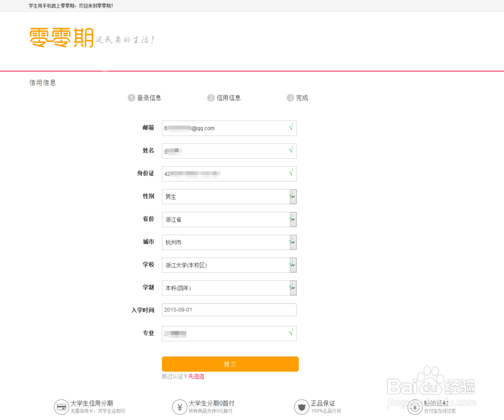Click the 信用信息 page heading
The height and width of the screenshot is (420, 504).
tap(43, 83)
